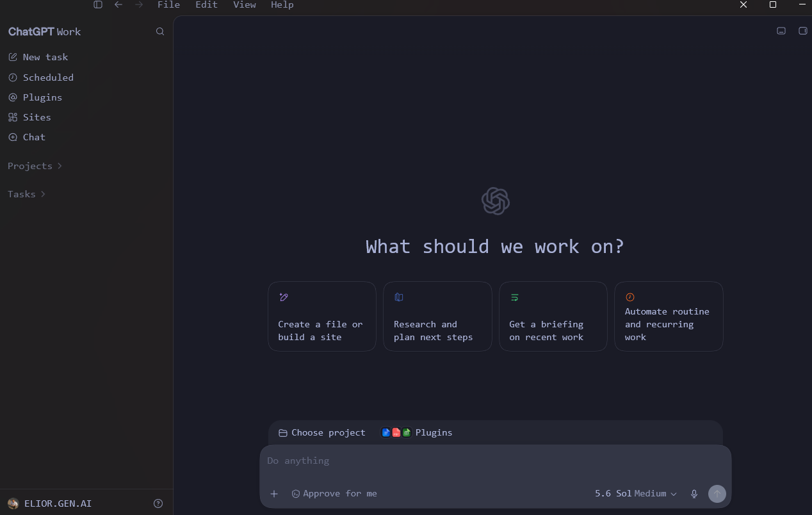
Task: Click the send arrow button
Action: point(717,494)
